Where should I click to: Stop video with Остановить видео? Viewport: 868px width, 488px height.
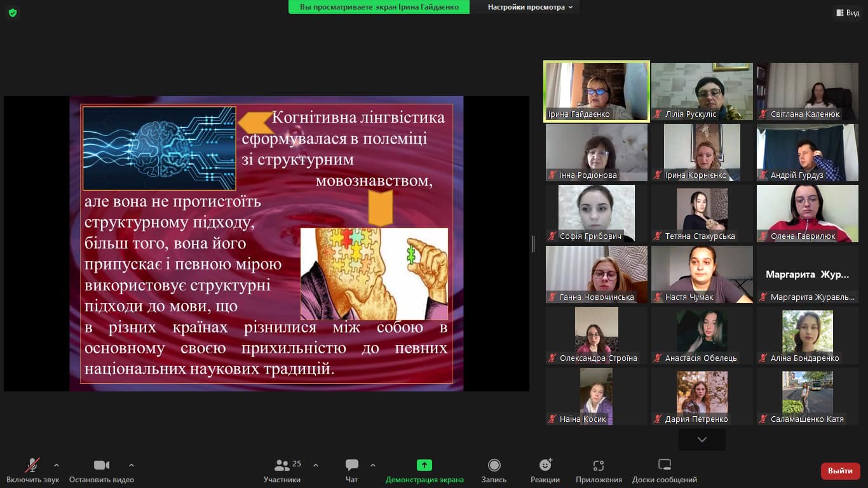(x=102, y=465)
